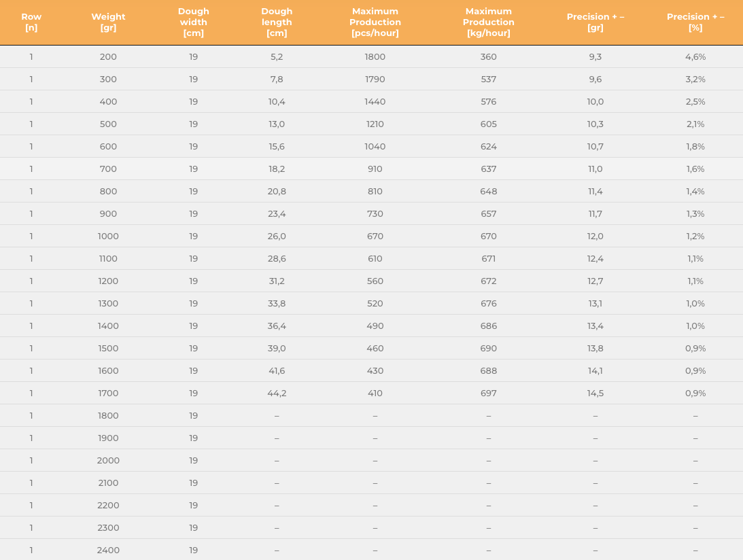Click precision value "11,4"
743x560 pixels.
click(595, 192)
